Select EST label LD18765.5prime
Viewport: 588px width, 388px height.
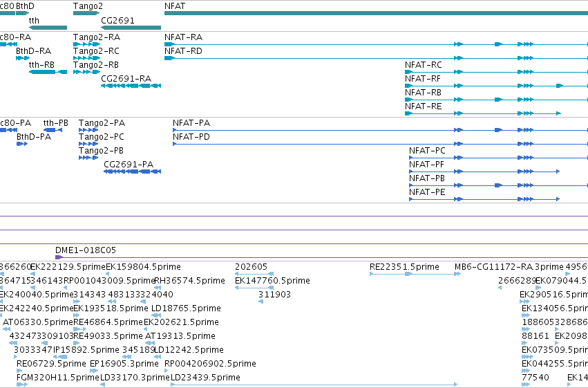186,308
